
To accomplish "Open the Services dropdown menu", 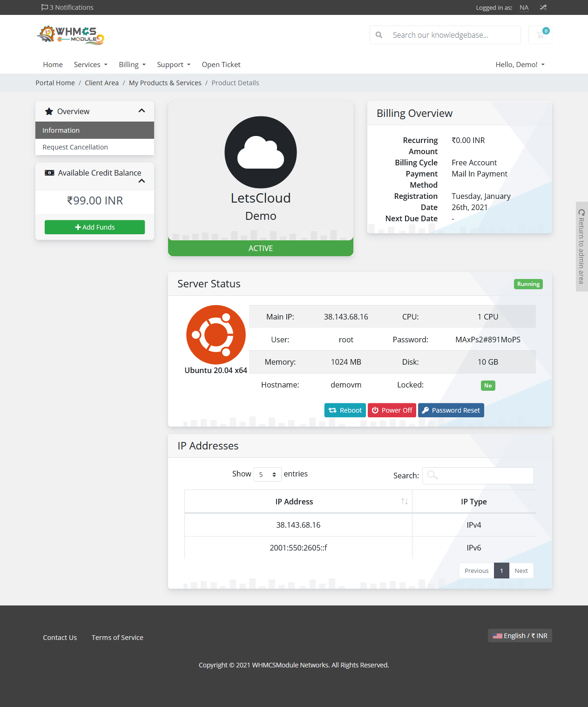I will coord(91,65).
